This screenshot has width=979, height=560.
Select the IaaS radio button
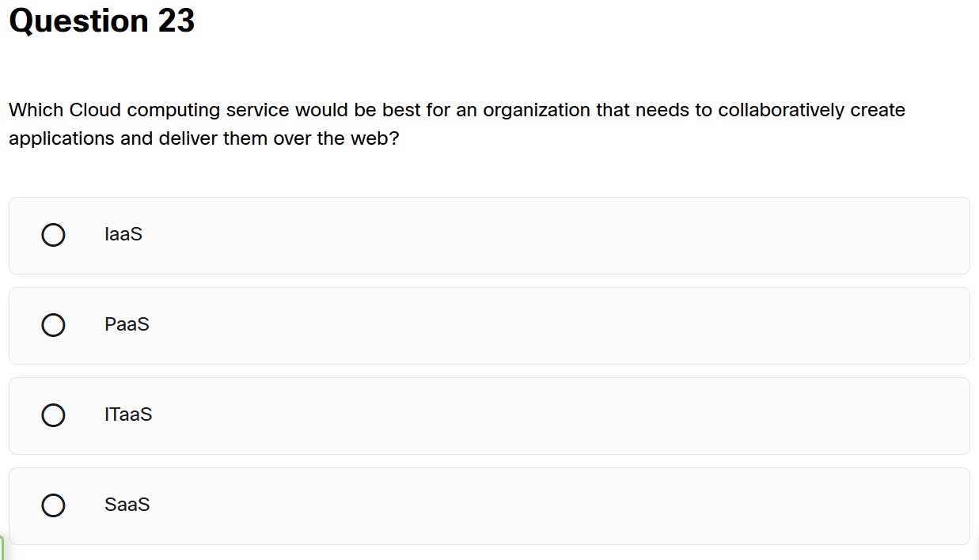point(52,235)
